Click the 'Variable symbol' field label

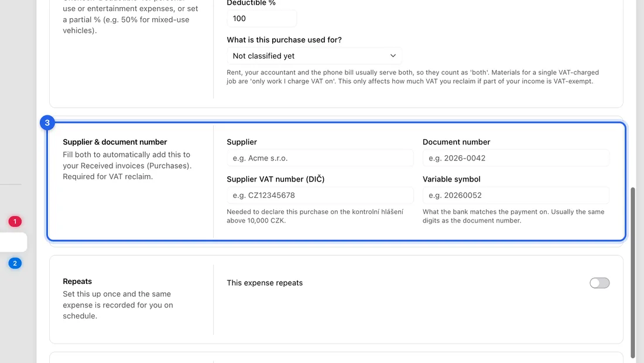451,179
